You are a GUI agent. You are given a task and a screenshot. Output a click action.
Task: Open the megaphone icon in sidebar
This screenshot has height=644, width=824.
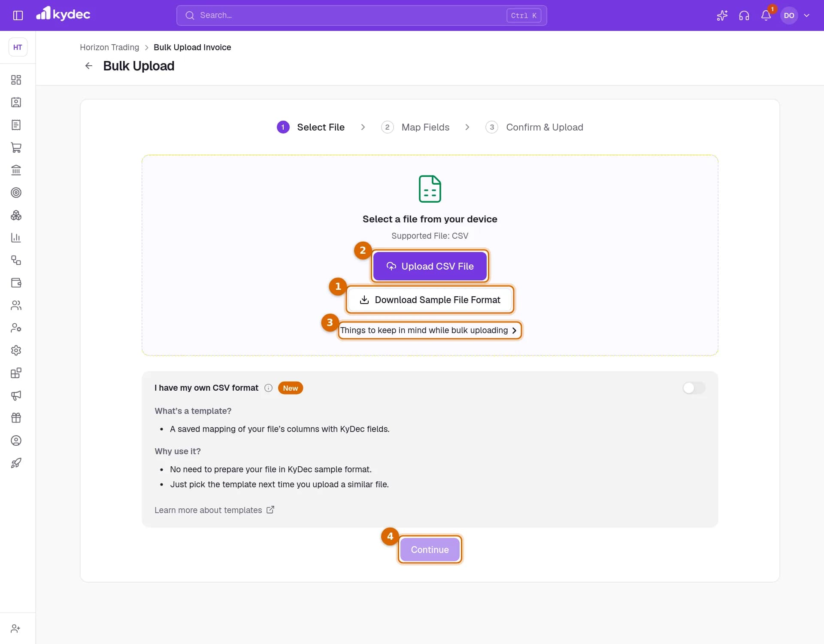click(16, 395)
